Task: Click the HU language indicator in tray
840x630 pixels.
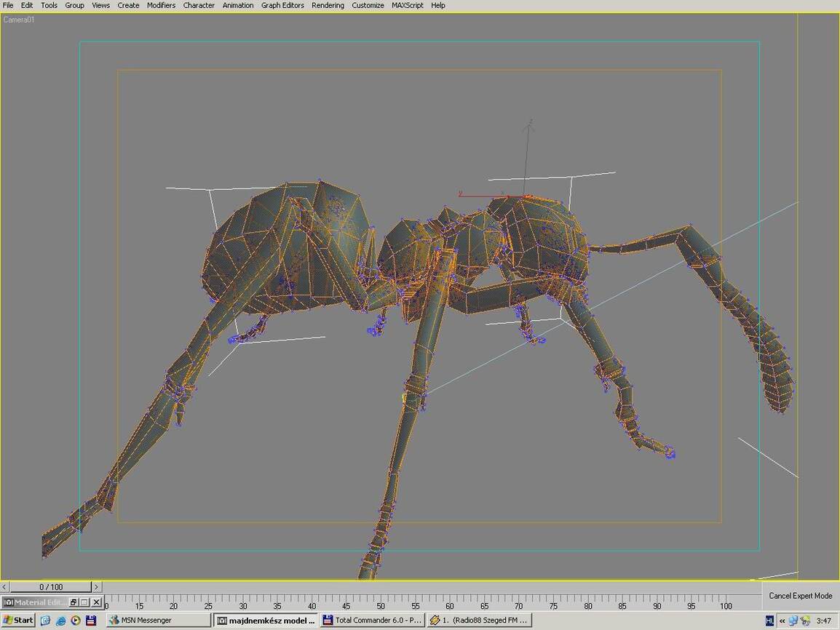Action: point(769,621)
